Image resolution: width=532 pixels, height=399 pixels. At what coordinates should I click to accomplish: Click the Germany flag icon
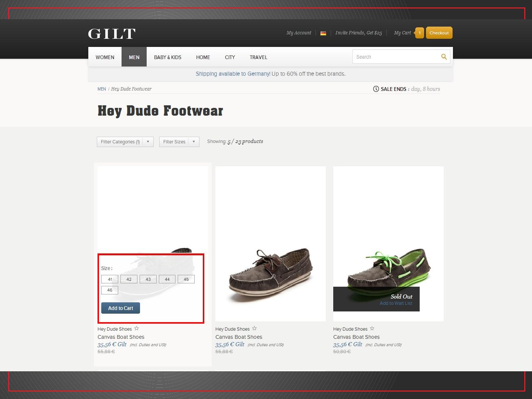pos(323,33)
